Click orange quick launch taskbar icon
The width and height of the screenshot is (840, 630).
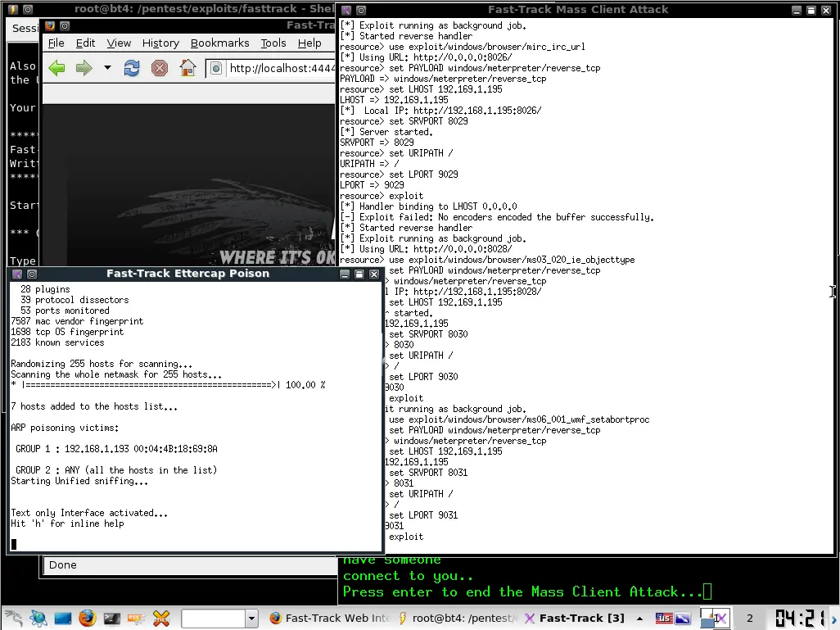pos(136,619)
